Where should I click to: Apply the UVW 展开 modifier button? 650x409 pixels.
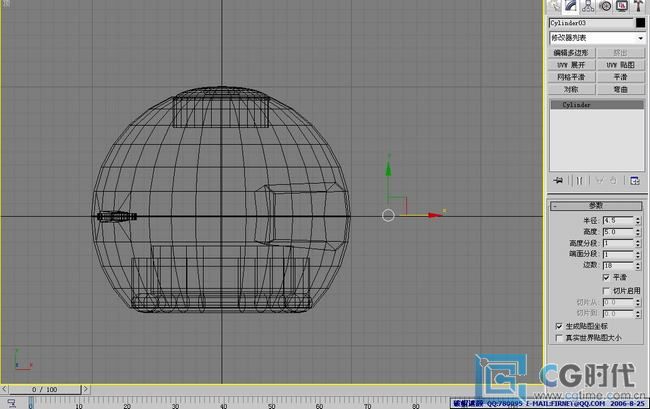coord(571,65)
